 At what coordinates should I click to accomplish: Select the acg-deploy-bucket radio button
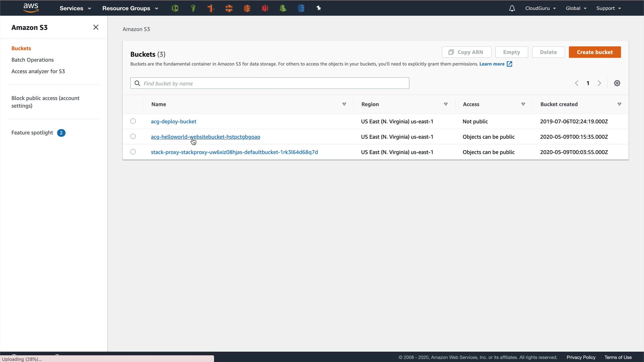(133, 121)
